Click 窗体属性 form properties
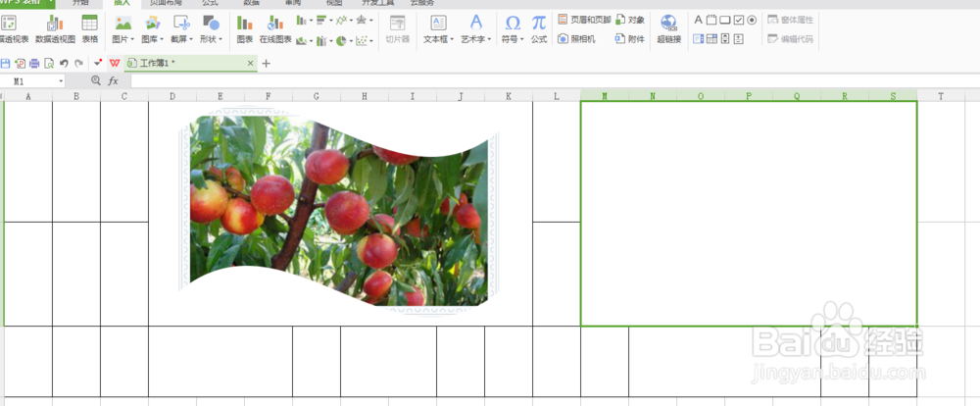Screen dimensions: 980x406 (x=791, y=20)
